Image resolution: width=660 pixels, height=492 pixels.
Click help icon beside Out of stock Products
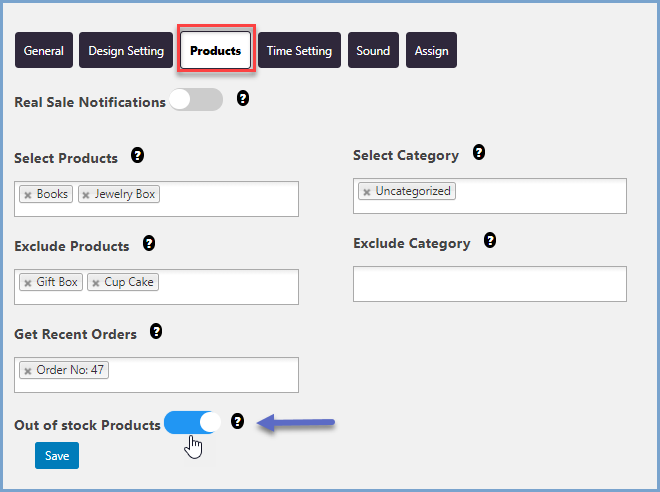click(237, 421)
